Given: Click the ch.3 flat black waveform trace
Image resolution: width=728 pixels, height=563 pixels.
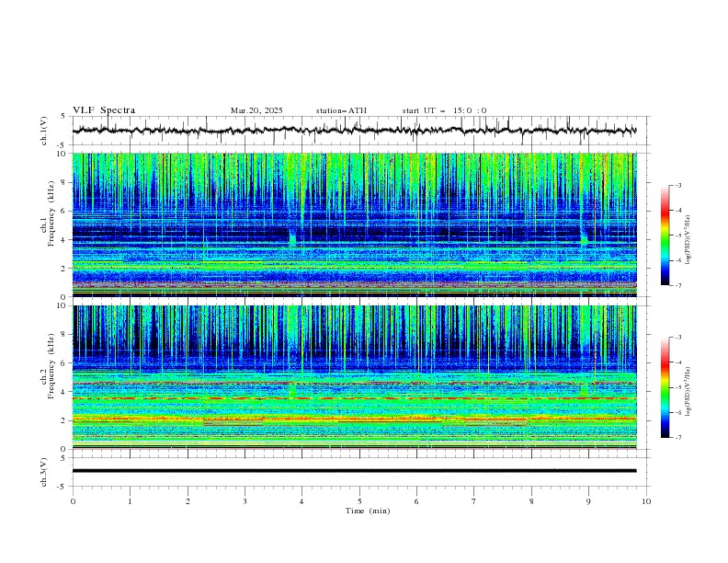Looking at the screenshot, I should click(354, 471).
